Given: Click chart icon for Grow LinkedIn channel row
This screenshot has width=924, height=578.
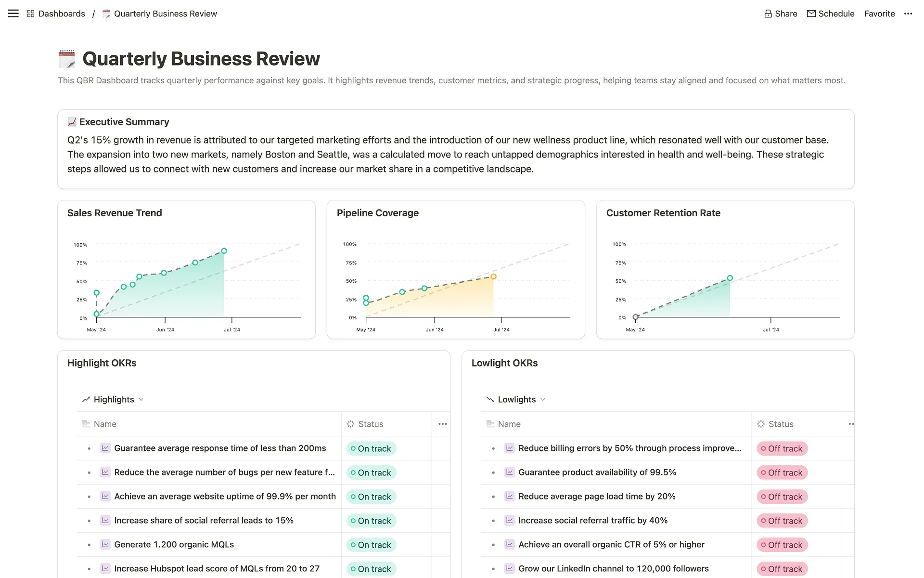Looking at the screenshot, I should tap(510, 568).
